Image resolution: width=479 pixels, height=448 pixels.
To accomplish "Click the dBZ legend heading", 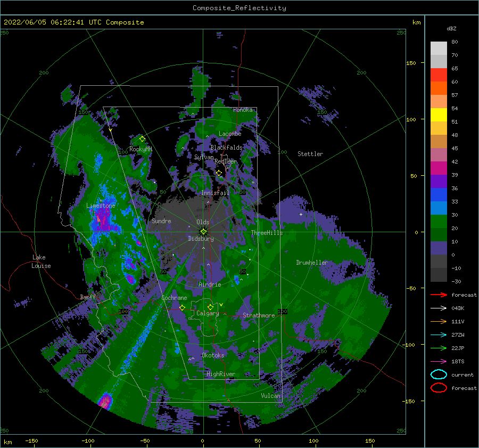I will click(451, 28).
